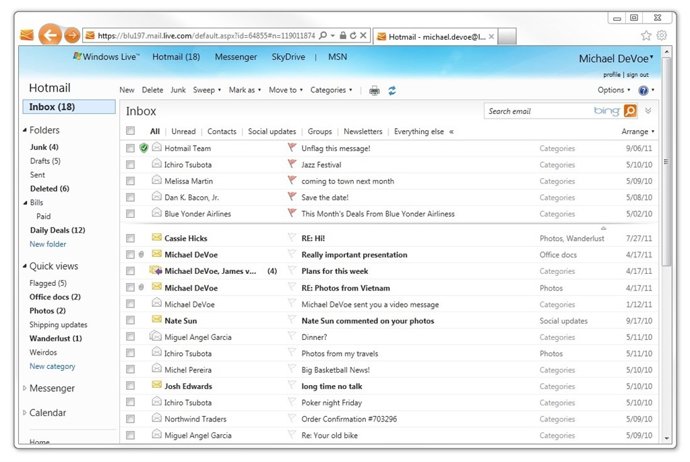Viewport: 690px width, 462px height.
Task: Check the box for Melissa Martin email
Action: coord(130,181)
